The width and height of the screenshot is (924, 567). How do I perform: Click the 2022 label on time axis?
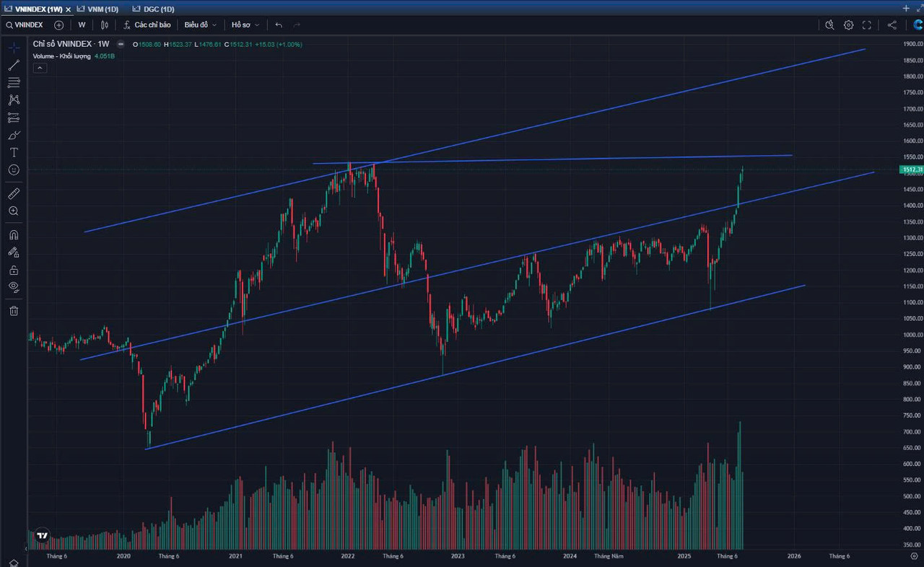(x=348, y=556)
